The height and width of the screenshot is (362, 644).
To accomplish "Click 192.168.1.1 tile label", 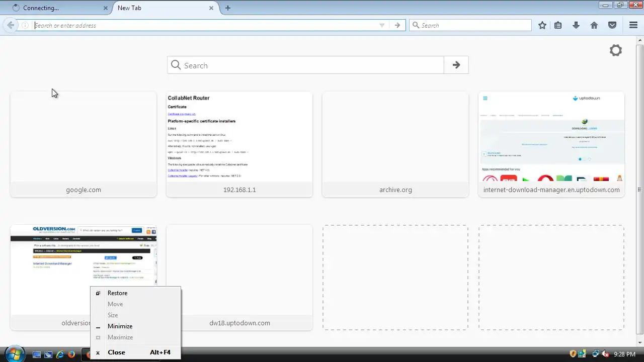I will 239,190.
